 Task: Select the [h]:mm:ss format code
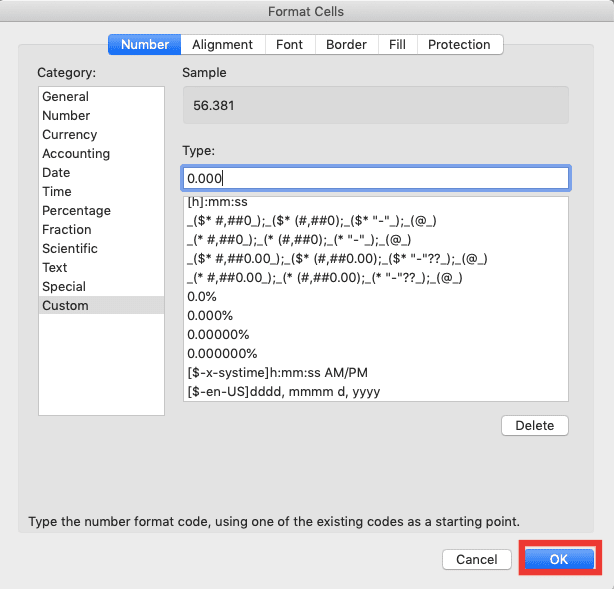coord(376,202)
